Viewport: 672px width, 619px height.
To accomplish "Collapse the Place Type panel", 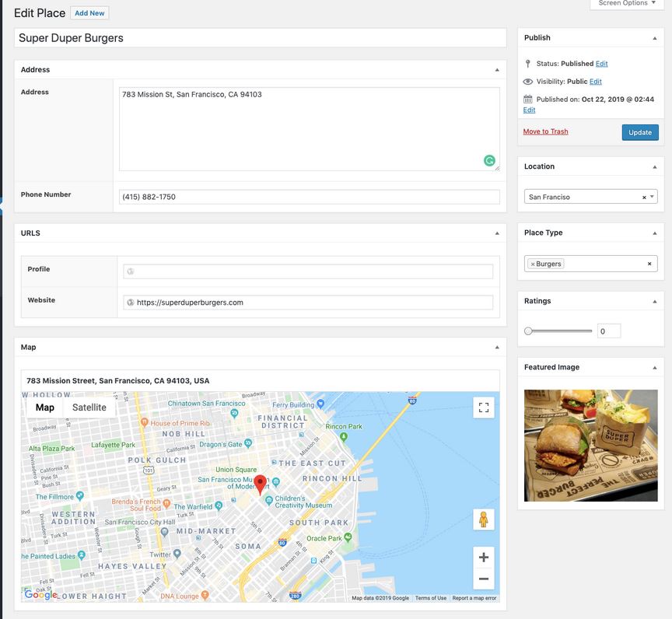I will (x=654, y=233).
